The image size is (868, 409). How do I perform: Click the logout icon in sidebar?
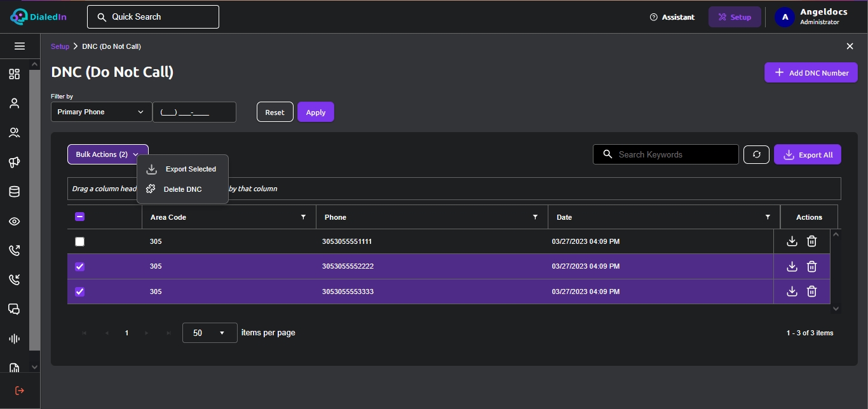(19, 390)
